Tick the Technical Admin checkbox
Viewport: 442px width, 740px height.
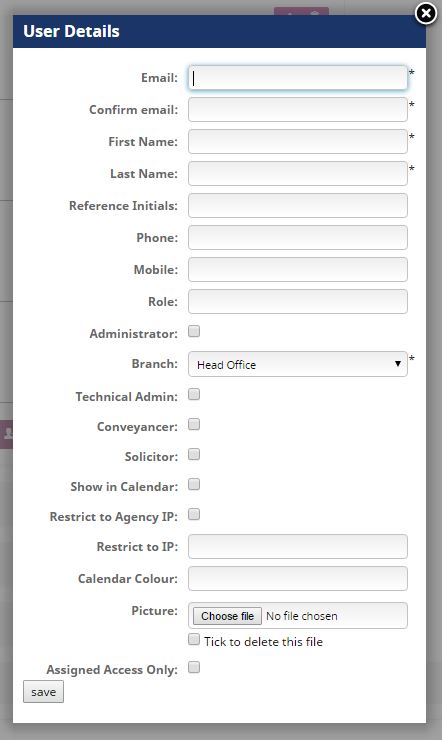tap(194, 394)
